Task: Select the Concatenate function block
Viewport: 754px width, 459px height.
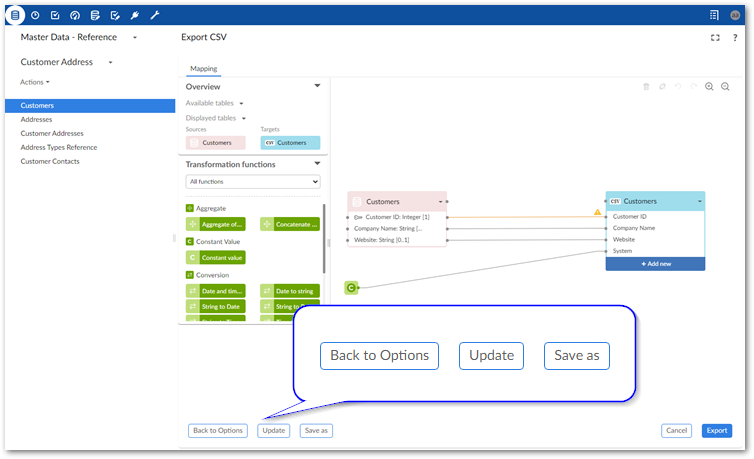Action: click(x=290, y=224)
